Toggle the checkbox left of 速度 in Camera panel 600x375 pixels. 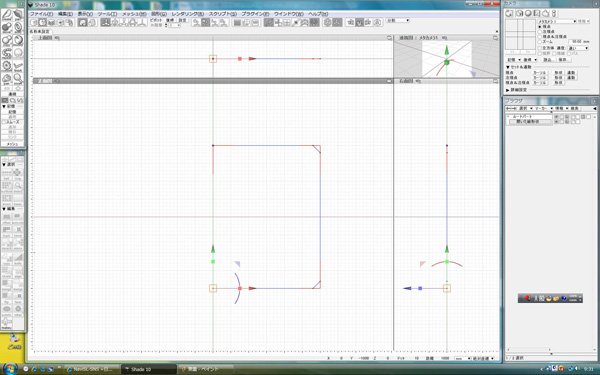(540, 48)
